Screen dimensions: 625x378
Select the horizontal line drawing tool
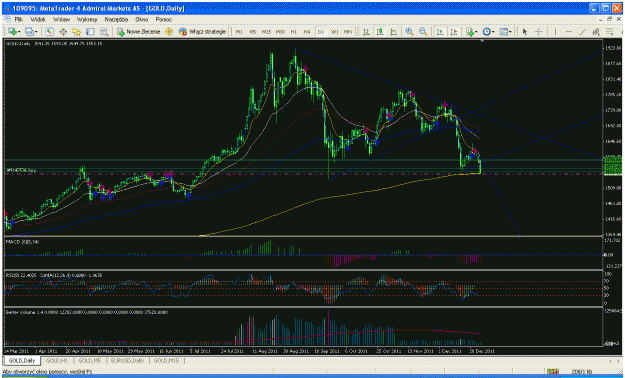click(x=569, y=32)
